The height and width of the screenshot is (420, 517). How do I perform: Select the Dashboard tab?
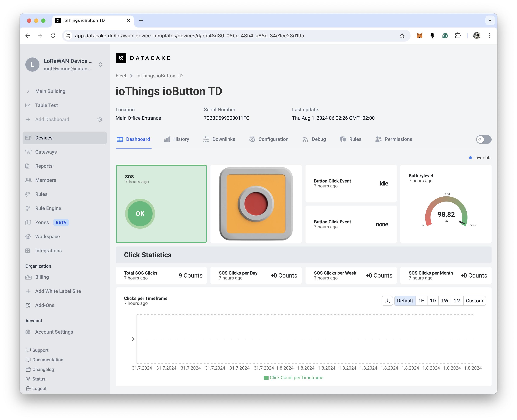pos(133,139)
